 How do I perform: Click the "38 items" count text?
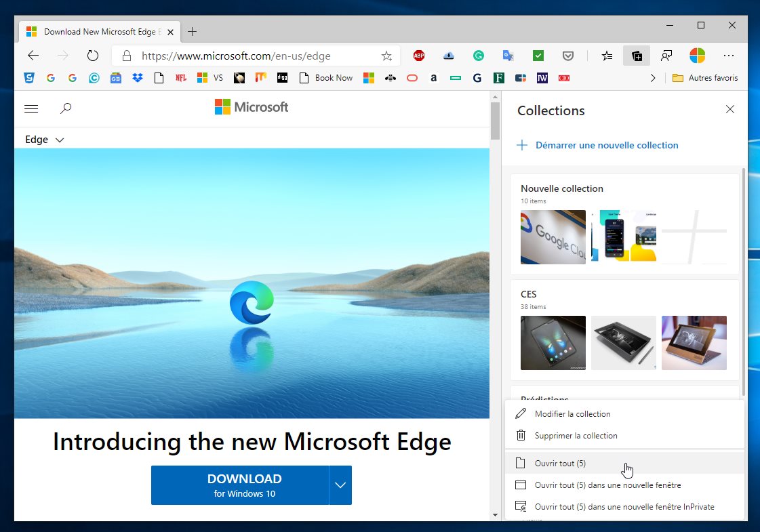533,307
